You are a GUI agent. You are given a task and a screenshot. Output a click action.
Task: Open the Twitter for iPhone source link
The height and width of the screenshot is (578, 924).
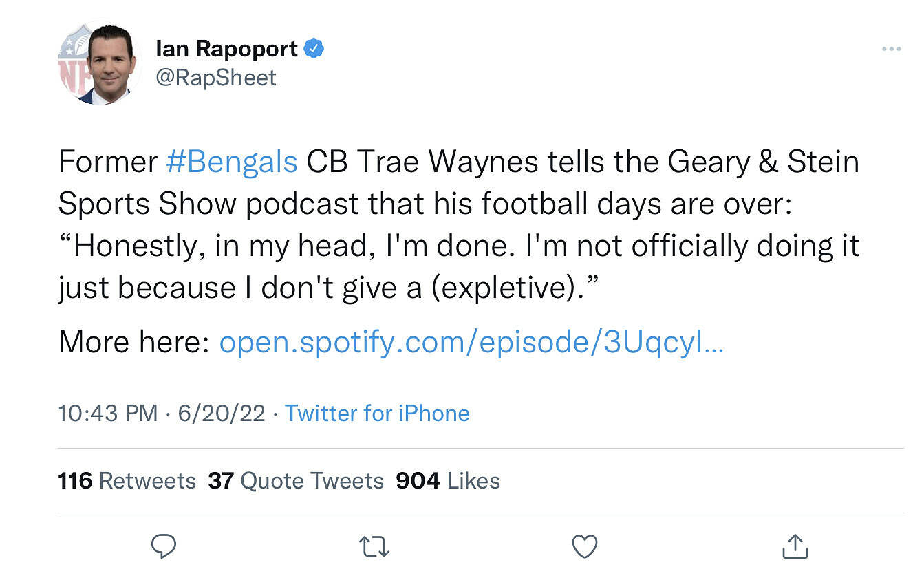pyautogui.click(x=377, y=414)
